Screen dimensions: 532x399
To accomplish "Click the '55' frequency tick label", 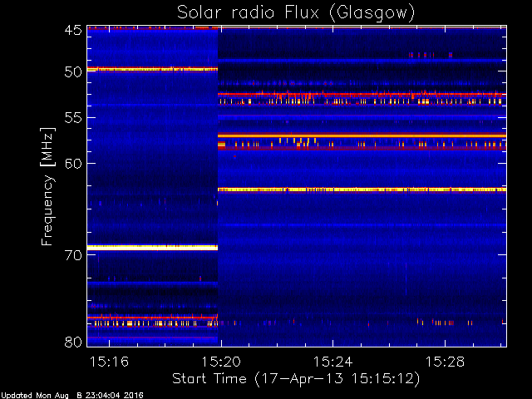I will 73,118.
